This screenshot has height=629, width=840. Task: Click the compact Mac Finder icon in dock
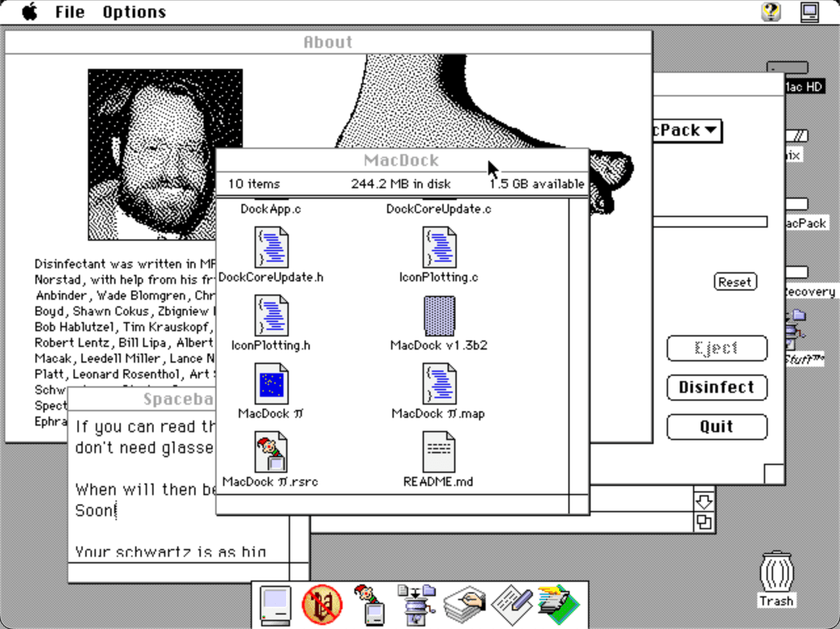click(275, 605)
